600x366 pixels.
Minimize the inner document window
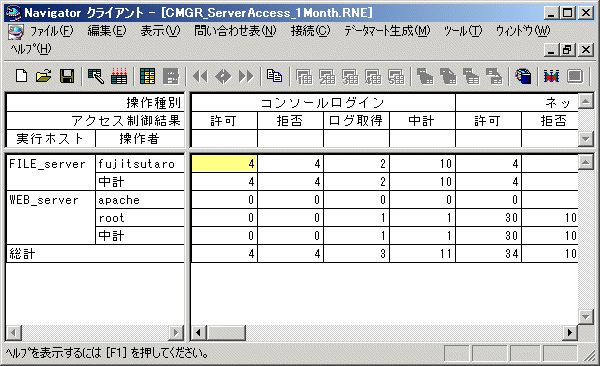[x=551, y=50]
